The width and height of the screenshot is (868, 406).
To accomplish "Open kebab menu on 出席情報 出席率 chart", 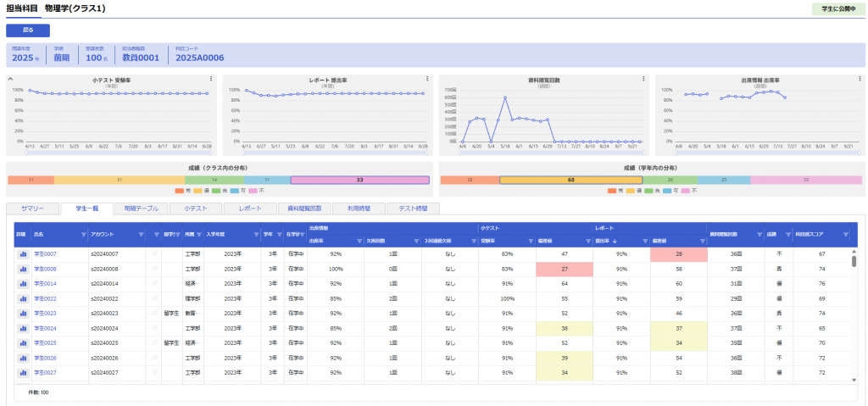I will coord(859,79).
